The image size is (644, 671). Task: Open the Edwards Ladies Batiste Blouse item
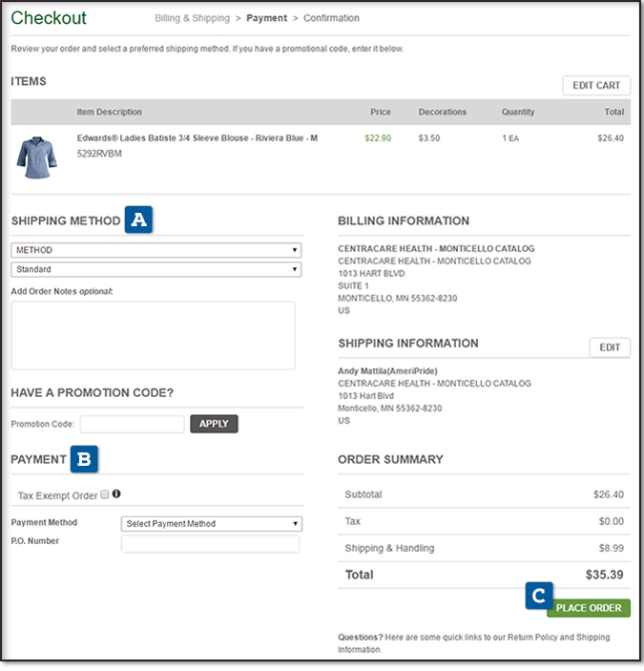pos(197,138)
